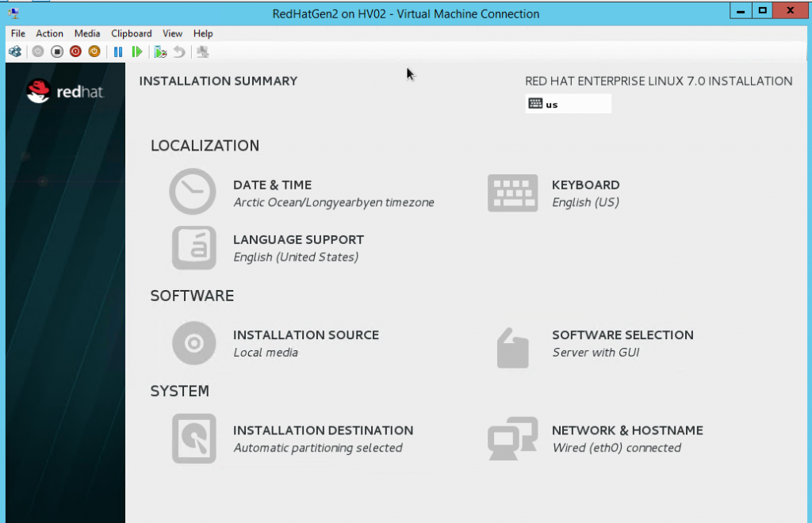
Task: Click the Network & Hostname computers icon
Action: (513, 439)
